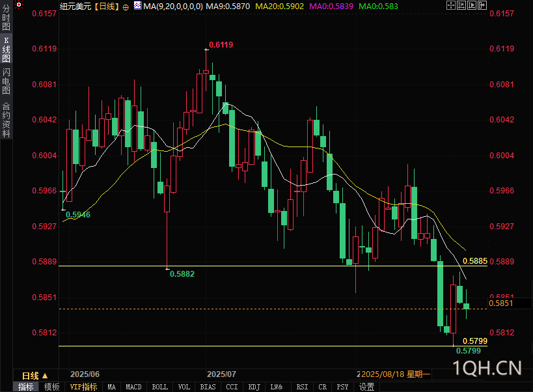Toggle the BOLL indicator on the chart

point(159,387)
